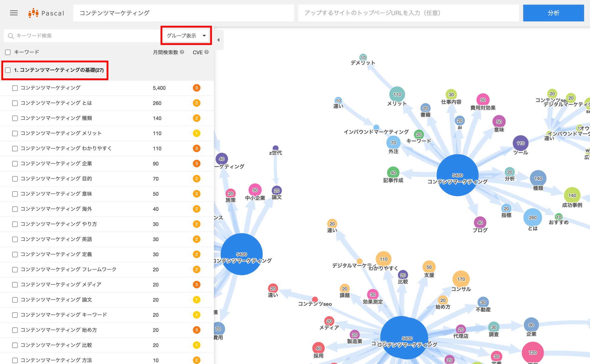Click the keyword search magnifier icon

[11, 36]
